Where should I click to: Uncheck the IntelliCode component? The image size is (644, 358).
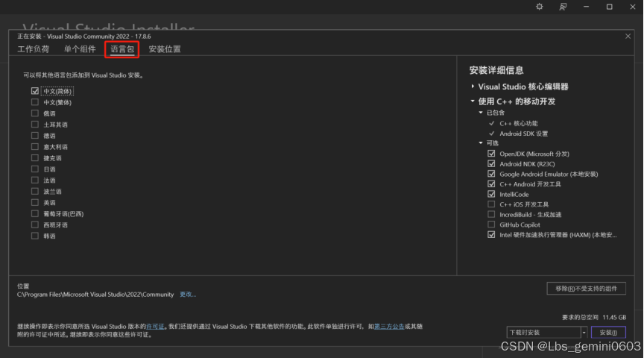point(491,194)
